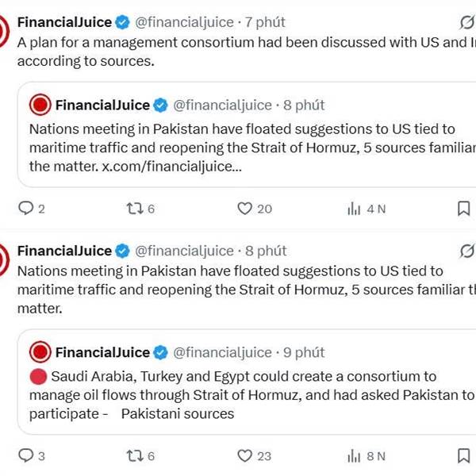Click the @financialjuice handle on 7 phút tweet
Viewport: 476px width, 476px height.
click(x=185, y=21)
